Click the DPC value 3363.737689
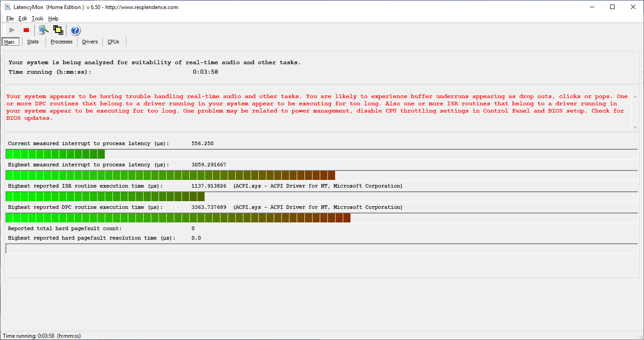Image resolution: width=644 pixels, height=340 pixels. 209,207
